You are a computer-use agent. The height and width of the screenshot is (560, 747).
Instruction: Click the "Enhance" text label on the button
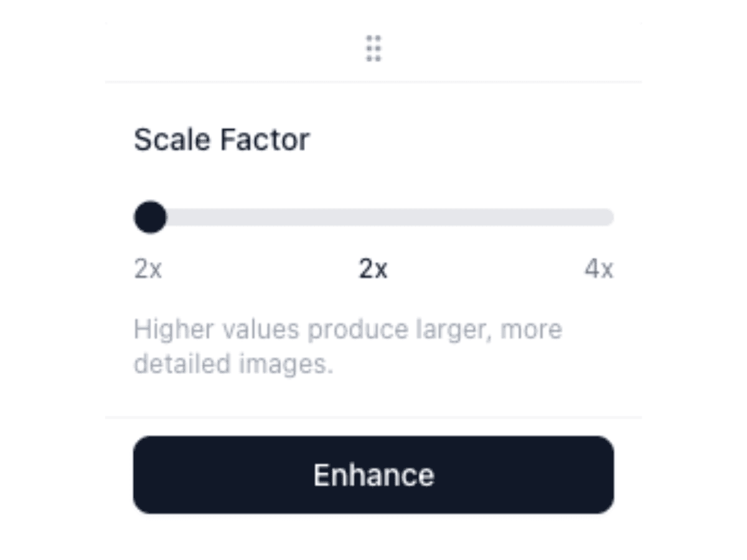click(374, 475)
